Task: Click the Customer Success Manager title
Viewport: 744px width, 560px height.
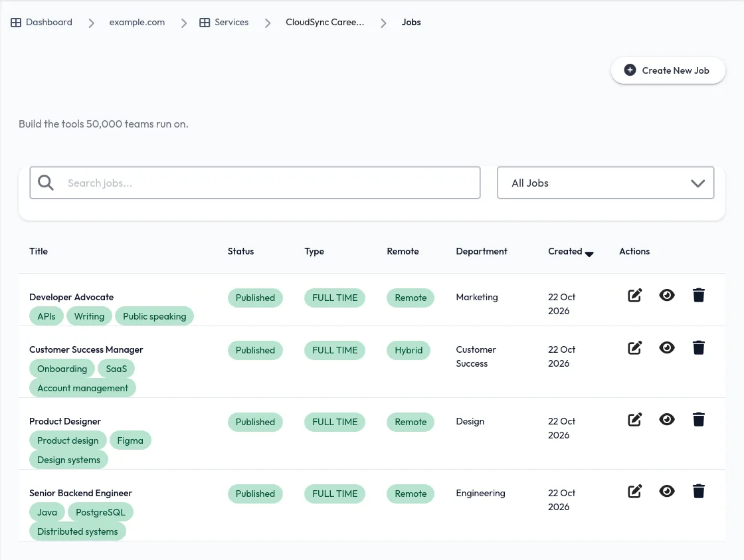Action: click(x=86, y=350)
